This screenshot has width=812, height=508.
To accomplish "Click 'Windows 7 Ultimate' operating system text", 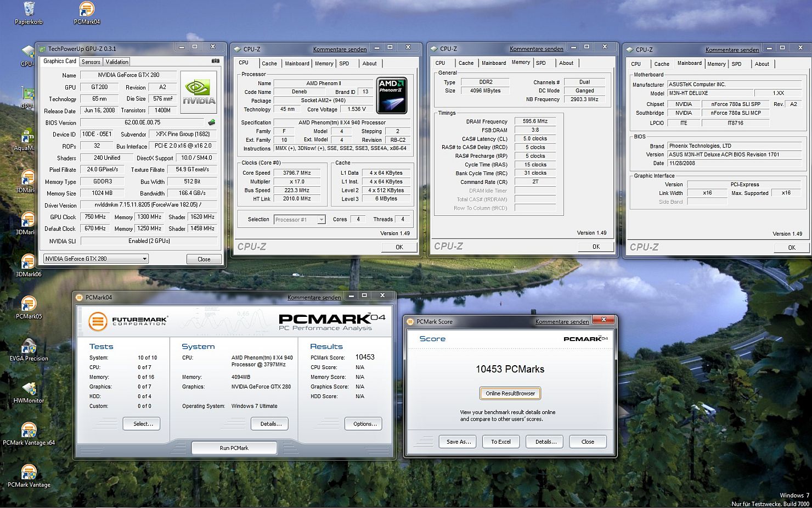I will click(255, 406).
